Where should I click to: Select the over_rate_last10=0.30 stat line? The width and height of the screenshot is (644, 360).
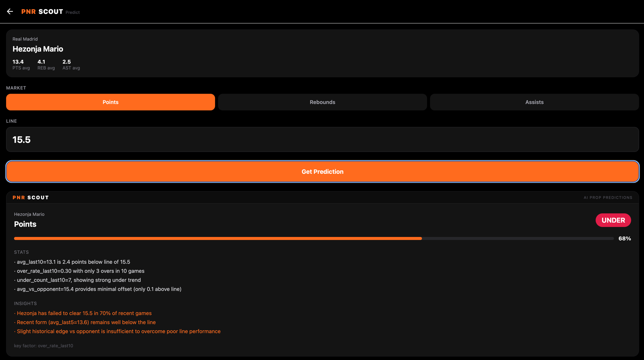point(79,271)
